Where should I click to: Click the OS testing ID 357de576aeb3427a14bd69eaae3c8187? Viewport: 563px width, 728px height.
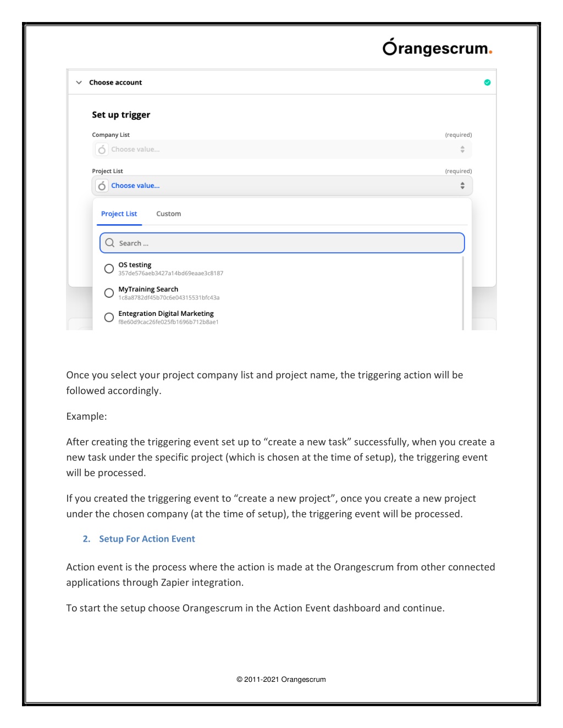pyautogui.click(x=171, y=273)
